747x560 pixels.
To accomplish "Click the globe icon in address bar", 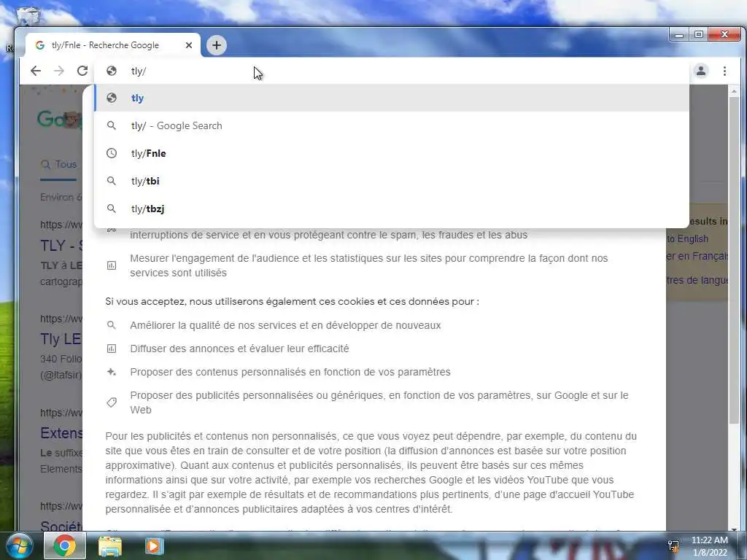I will 112,71.
